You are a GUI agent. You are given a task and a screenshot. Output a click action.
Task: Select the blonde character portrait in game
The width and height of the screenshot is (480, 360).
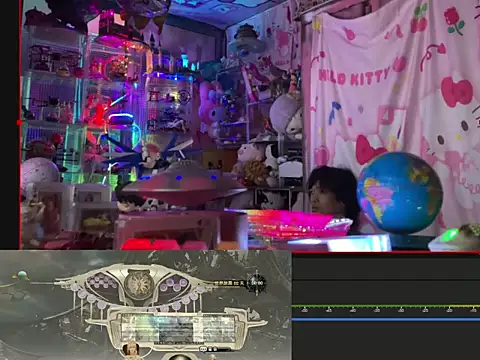coord(131,350)
